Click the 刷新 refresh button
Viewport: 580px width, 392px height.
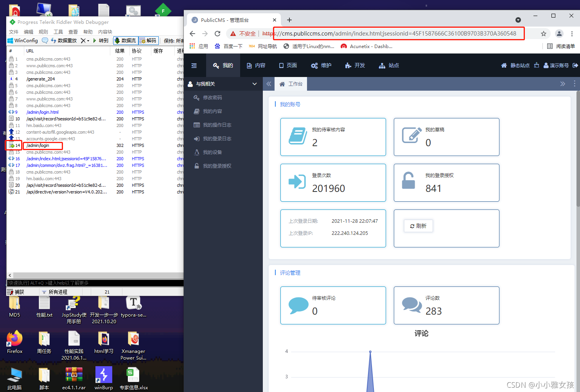418,226
